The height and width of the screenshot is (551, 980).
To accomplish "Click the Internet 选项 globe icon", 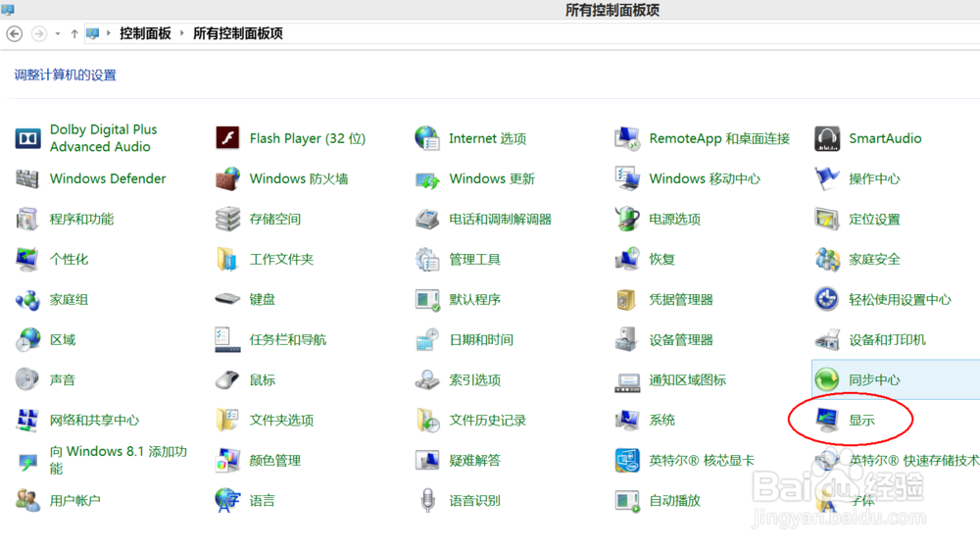I will tap(427, 138).
